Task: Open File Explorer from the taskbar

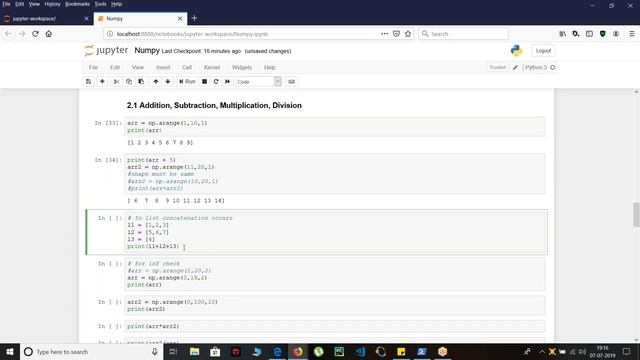Action: tap(194, 352)
